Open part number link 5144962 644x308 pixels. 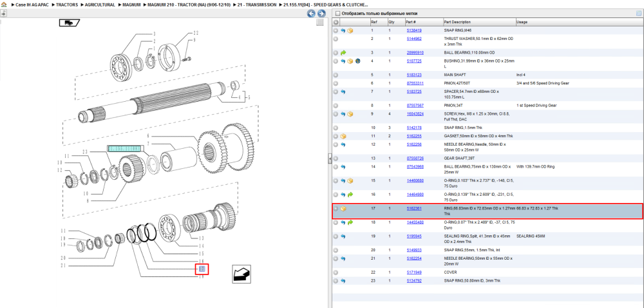(414, 39)
